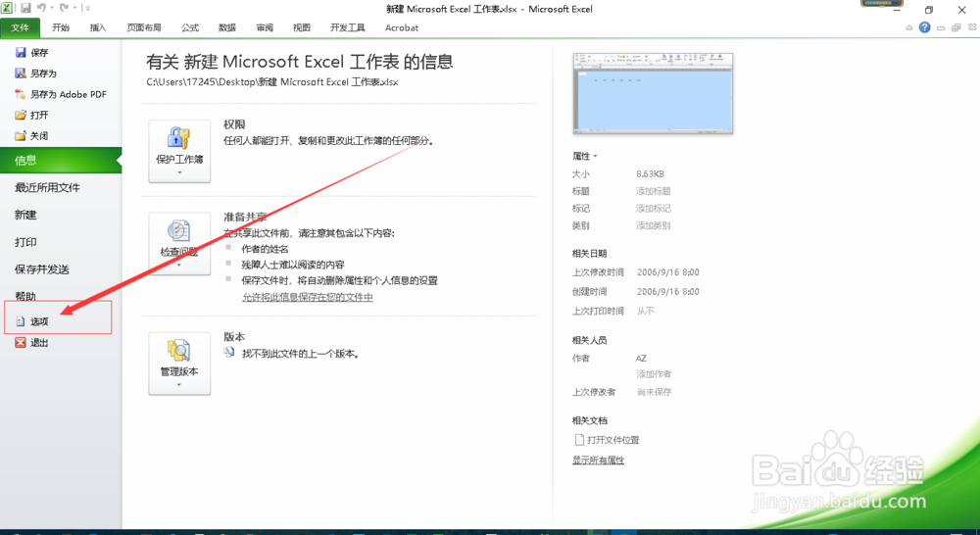This screenshot has width=980, height=535.
Task: Click the 上次修改时间 date 2006/9/16 8:00
Action: 668,271
